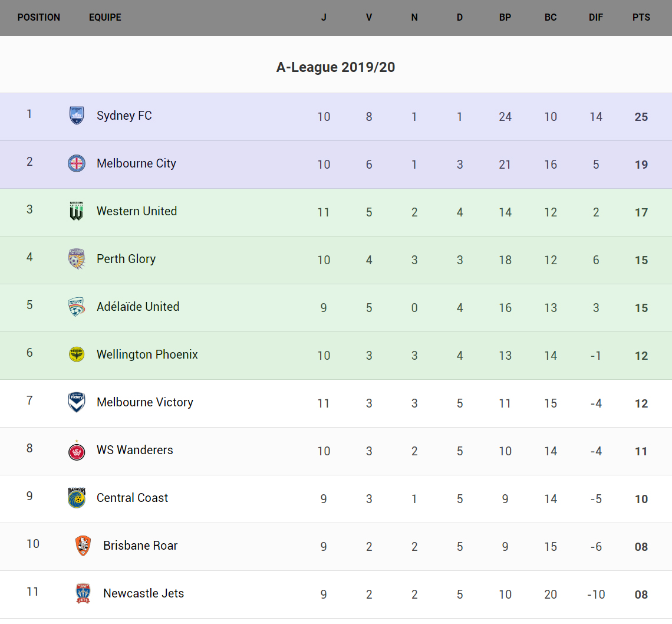Click the WS Wanderers red crest
The height and width of the screenshot is (624, 672).
[x=77, y=451]
